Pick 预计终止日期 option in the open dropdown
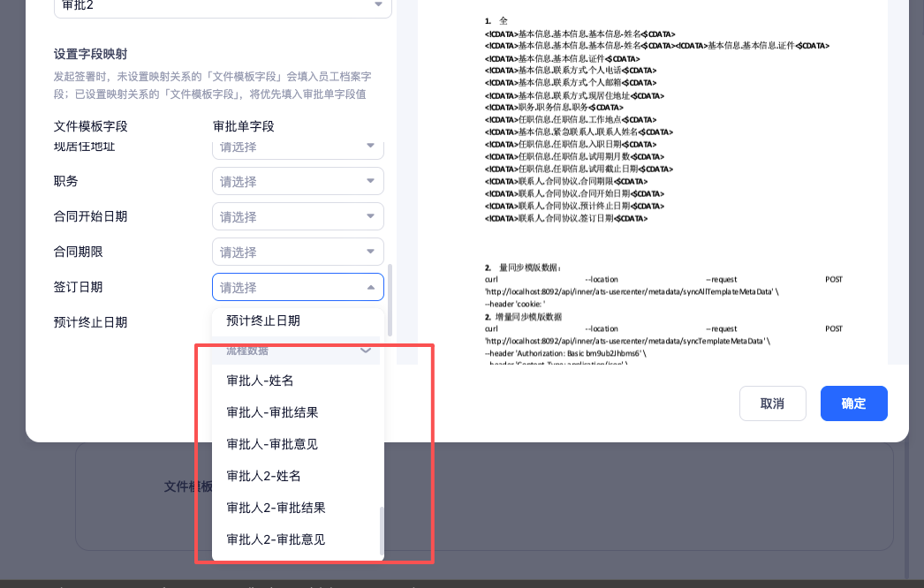 263,320
